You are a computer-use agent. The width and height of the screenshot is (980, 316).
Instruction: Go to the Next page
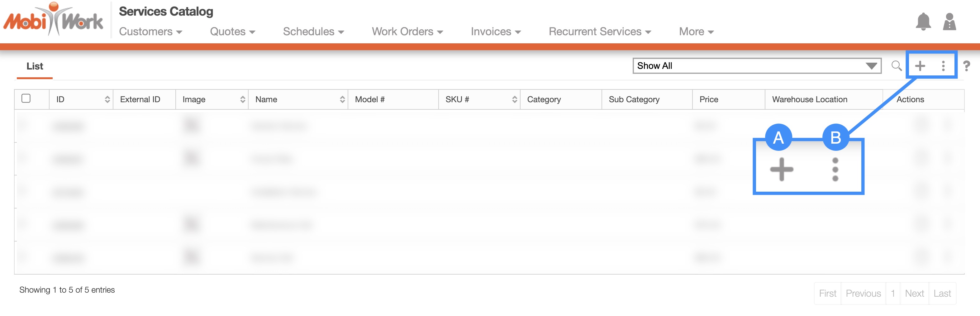pyautogui.click(x=914, y=293)
